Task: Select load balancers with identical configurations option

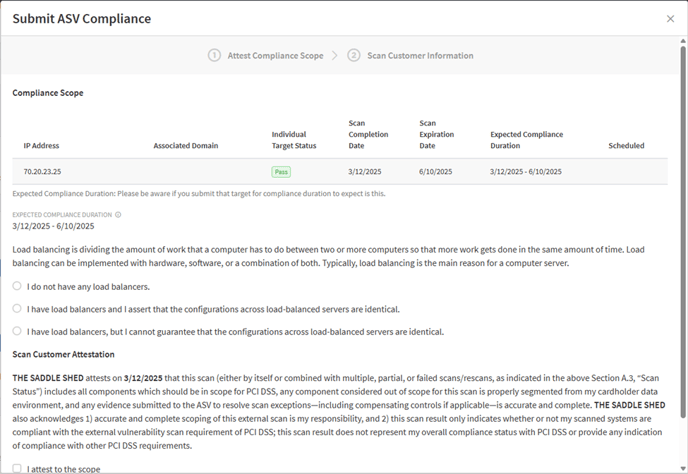Action: 17,309
